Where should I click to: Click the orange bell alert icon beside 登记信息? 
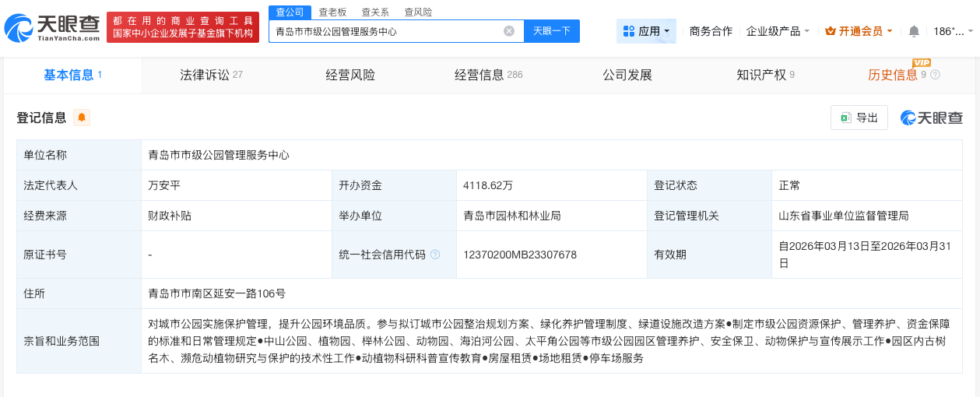[82, 118]
